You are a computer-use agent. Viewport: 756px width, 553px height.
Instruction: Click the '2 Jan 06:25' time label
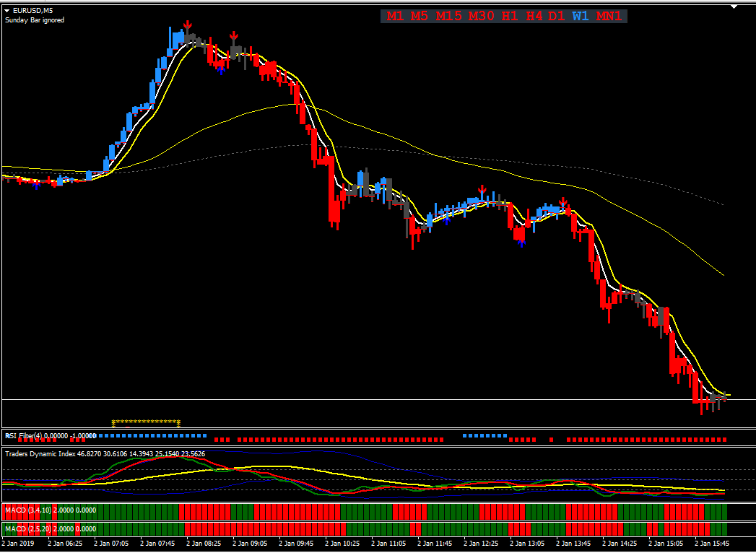[x=65, y=544]
